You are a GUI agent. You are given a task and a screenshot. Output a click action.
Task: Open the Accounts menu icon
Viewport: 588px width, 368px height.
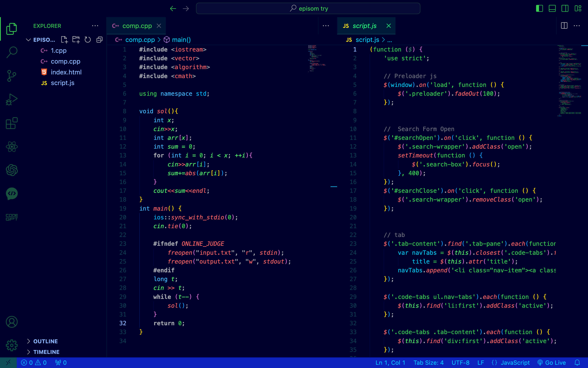pos(11,322)
